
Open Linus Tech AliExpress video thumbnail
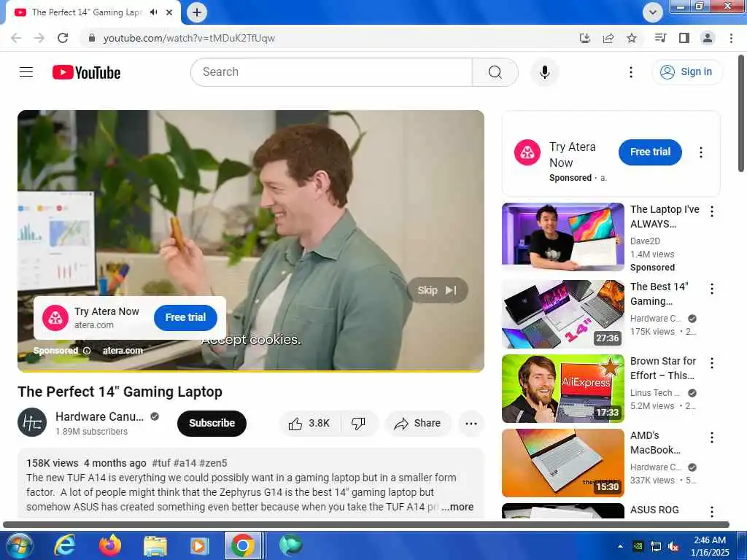pos(562,389)
